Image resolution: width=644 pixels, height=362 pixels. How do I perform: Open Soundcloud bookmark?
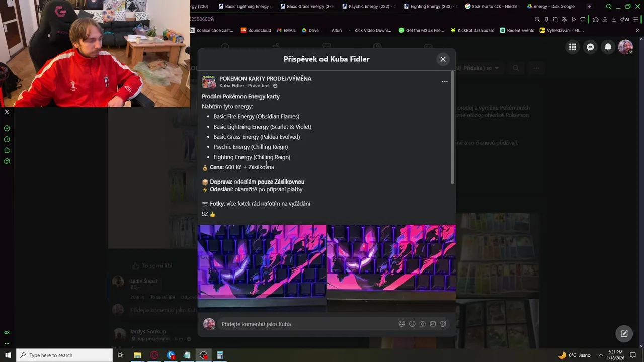pos(256,30)
